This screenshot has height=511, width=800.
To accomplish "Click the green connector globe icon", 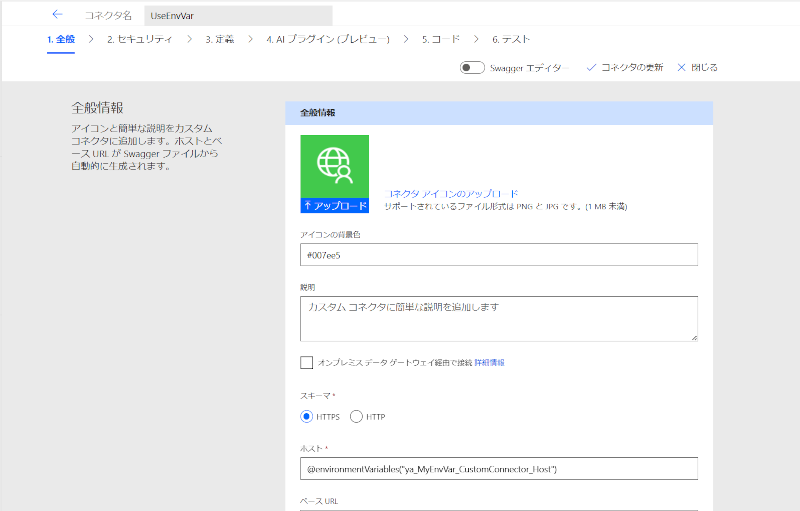I will (335, 165).
